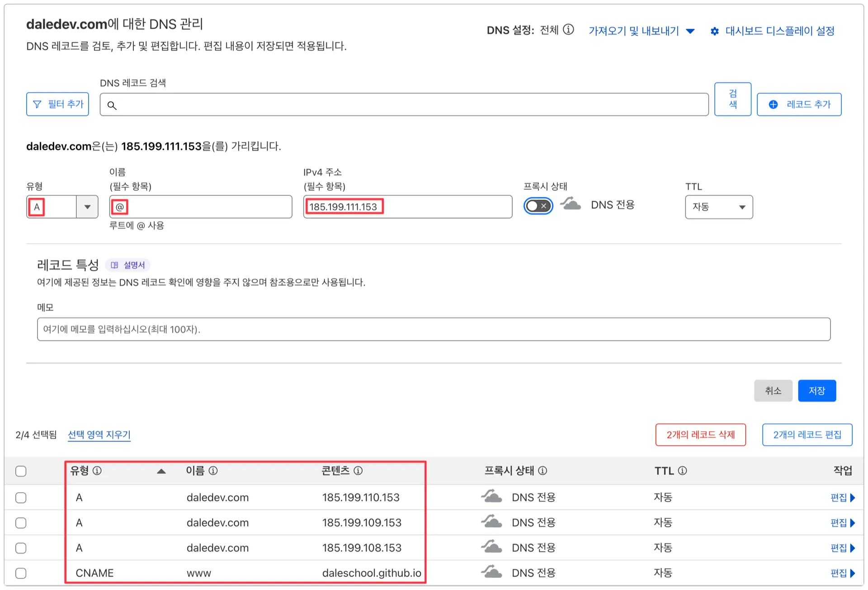This screenshot has height=590, width=868.
Task: Click the 선택 영역 지우기 link
Action: [99, 434]
